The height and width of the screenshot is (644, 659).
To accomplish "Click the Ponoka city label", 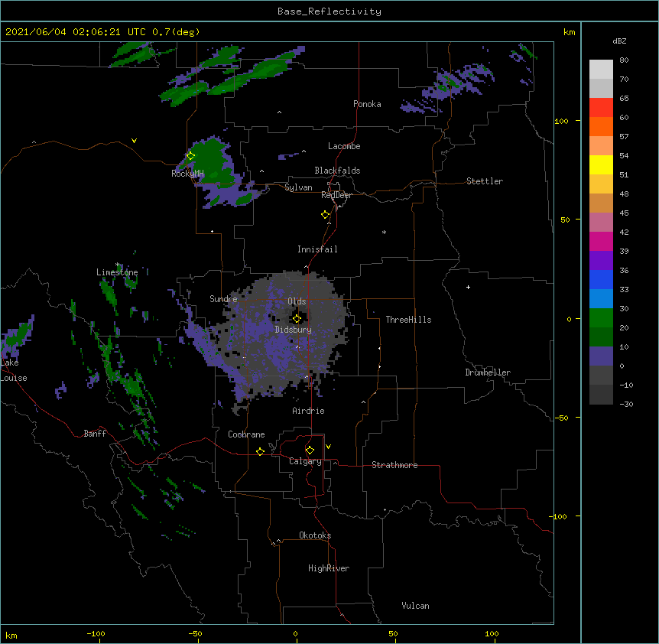I will click(x=367, y=104).
